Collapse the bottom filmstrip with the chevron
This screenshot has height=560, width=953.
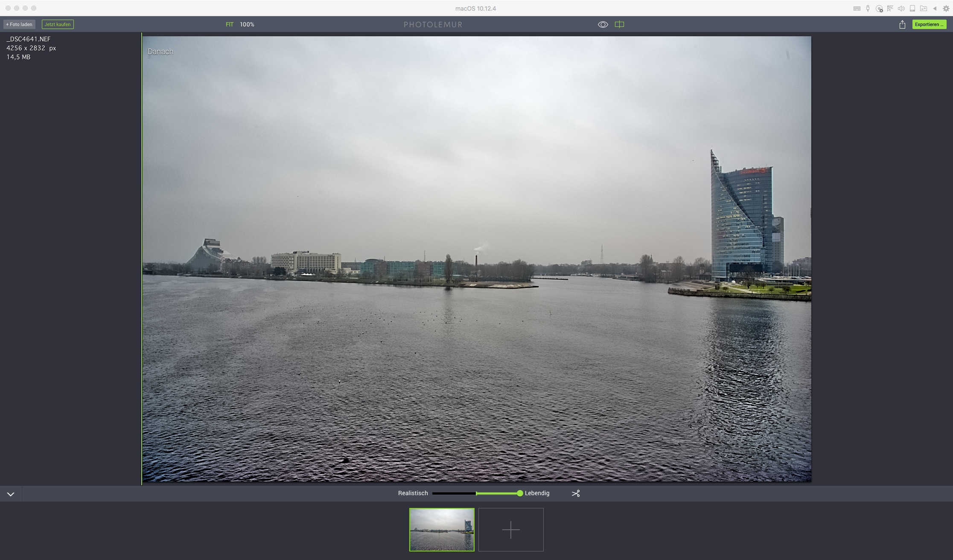[11, 494]
